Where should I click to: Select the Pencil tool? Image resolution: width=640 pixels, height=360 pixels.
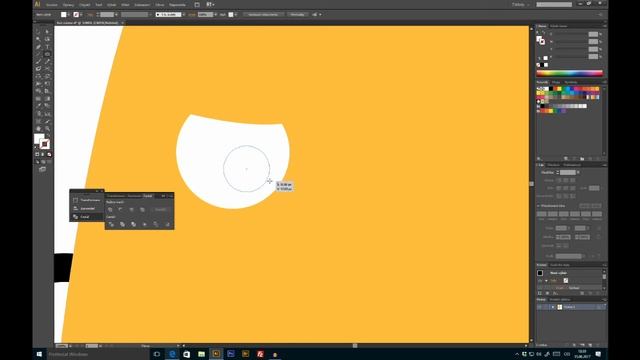click(x=47, y=61)
